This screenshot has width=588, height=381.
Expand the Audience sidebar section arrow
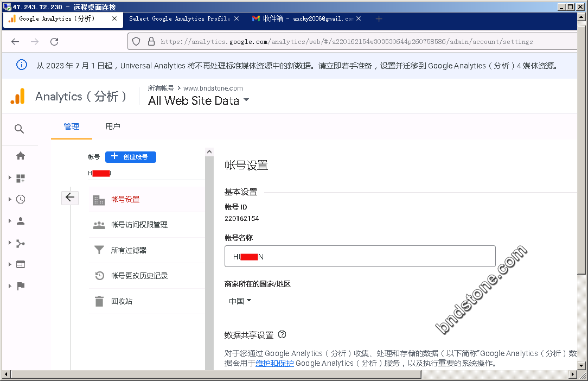click(x=10, y=221)
